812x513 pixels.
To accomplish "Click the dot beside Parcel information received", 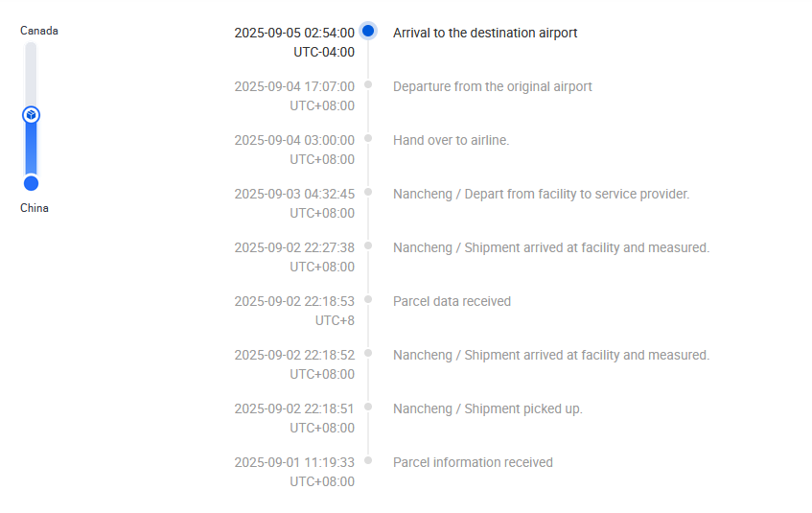I will click(368, 460).
